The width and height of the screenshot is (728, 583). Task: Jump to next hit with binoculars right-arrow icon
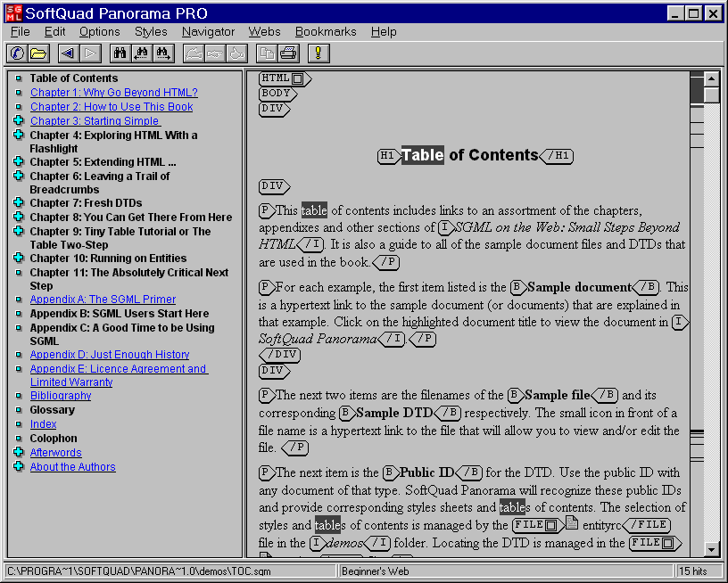click(x=163, y=53)
